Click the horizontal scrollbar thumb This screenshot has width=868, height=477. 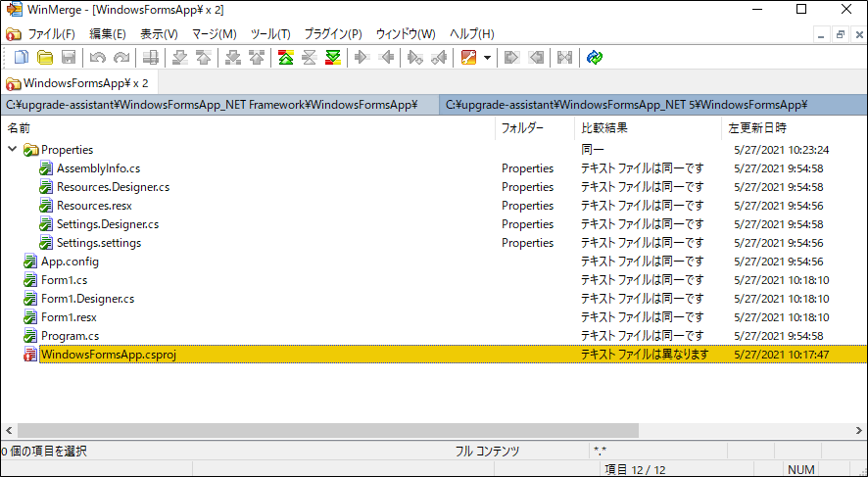point(328,431)
